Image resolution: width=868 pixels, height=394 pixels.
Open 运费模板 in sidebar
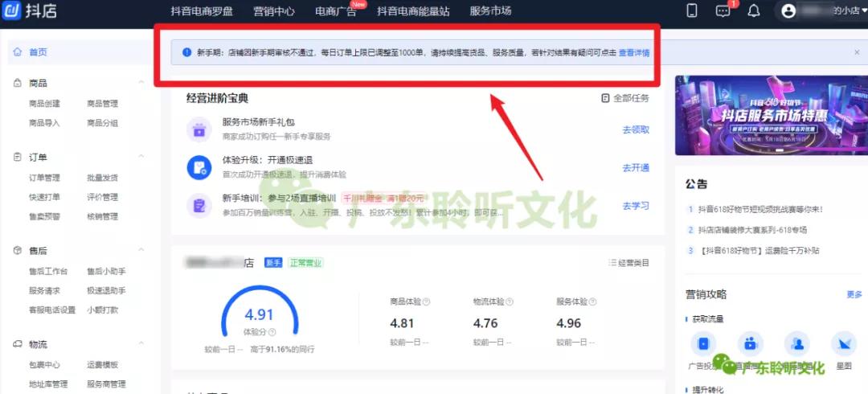tap(102, 365)
